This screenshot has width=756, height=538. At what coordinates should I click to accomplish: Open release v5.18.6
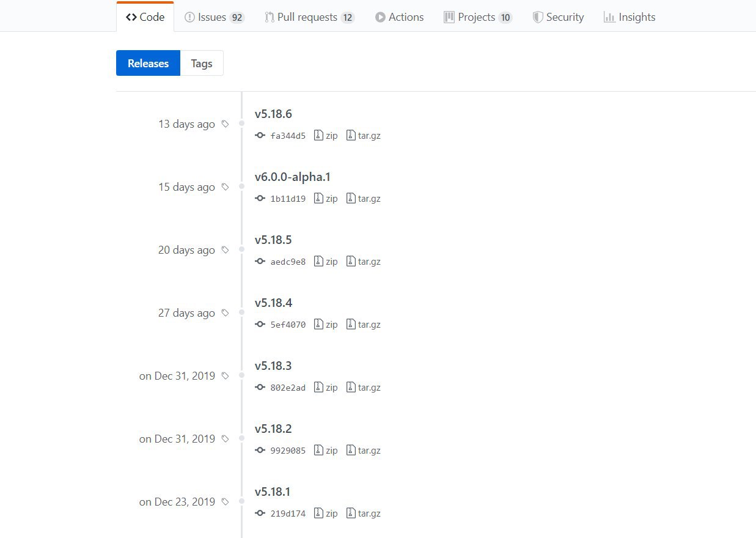tap(273, 114)
